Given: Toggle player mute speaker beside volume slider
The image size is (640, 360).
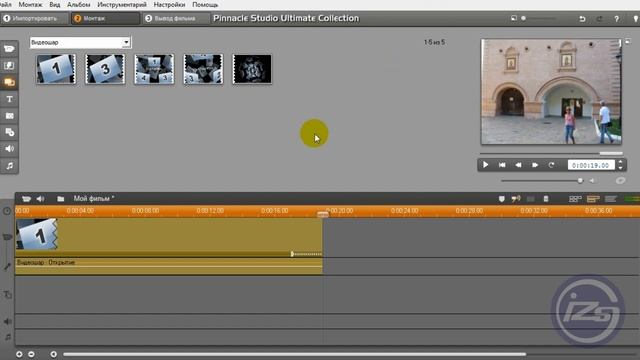Looking at the screenshot, I should pos(592,180).
